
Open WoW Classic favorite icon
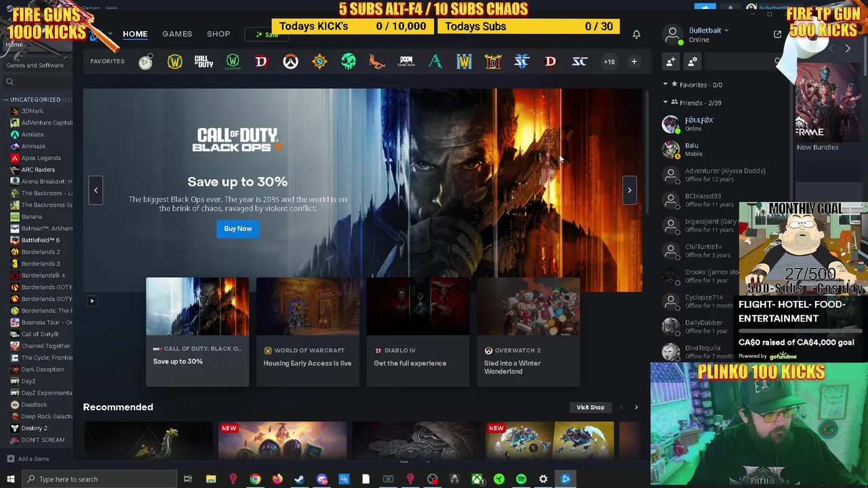(x=233, y=62)
